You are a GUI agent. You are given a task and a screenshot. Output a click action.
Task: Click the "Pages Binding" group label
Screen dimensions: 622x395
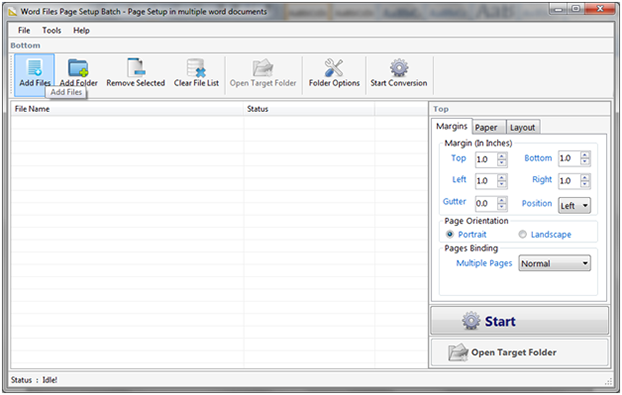tap(471, 248)
